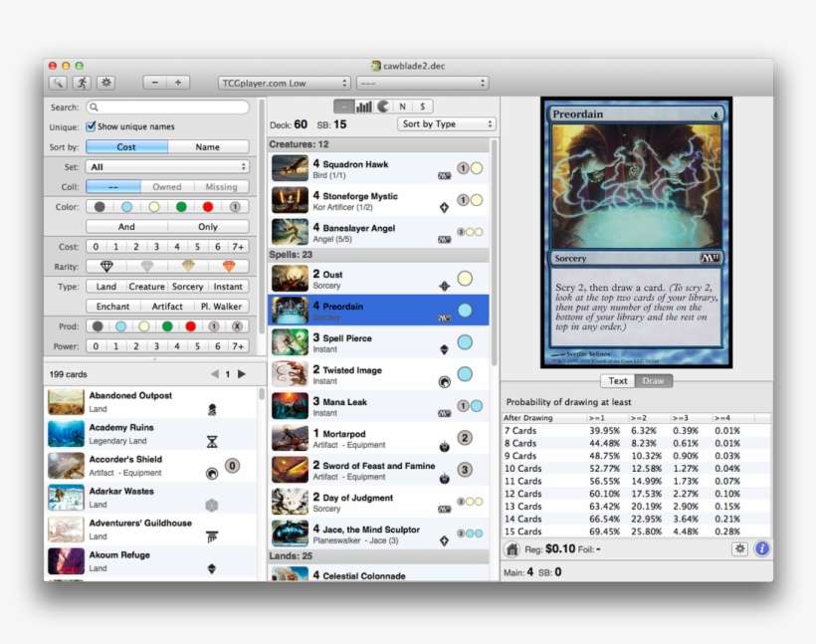Viewport: 816px width, 644px height.
Task: Click the playtest running-man icon in toolbar
Action: tap(82, 82)
